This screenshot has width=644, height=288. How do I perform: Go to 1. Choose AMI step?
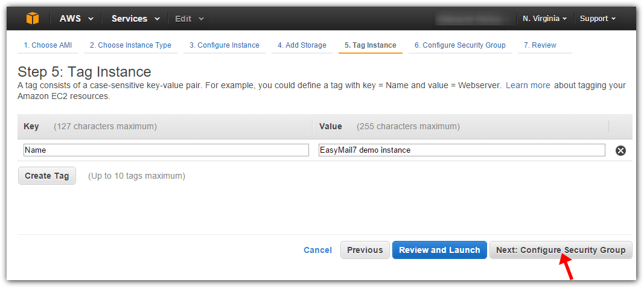(x=48, y=45)
